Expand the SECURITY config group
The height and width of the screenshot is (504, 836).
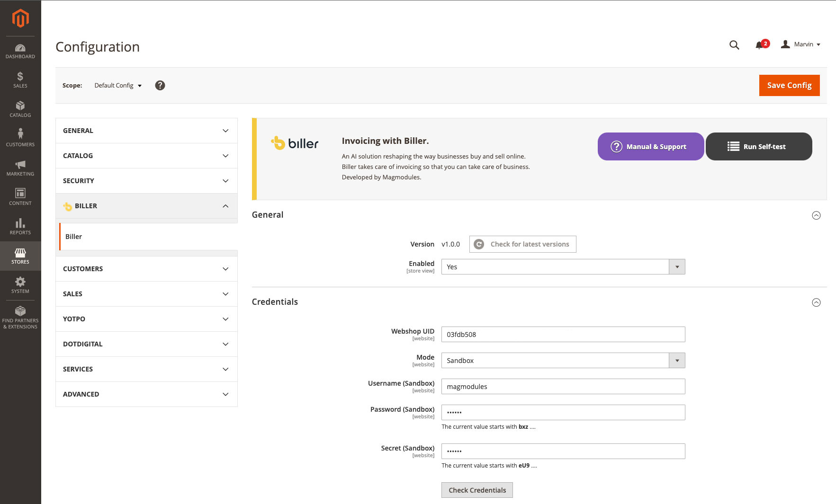coord(146,181)
